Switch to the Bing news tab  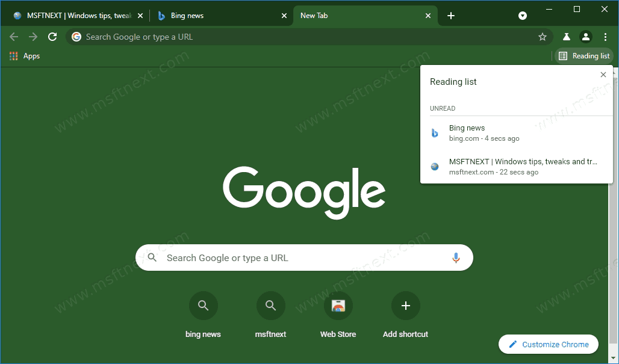click(221, 16)
